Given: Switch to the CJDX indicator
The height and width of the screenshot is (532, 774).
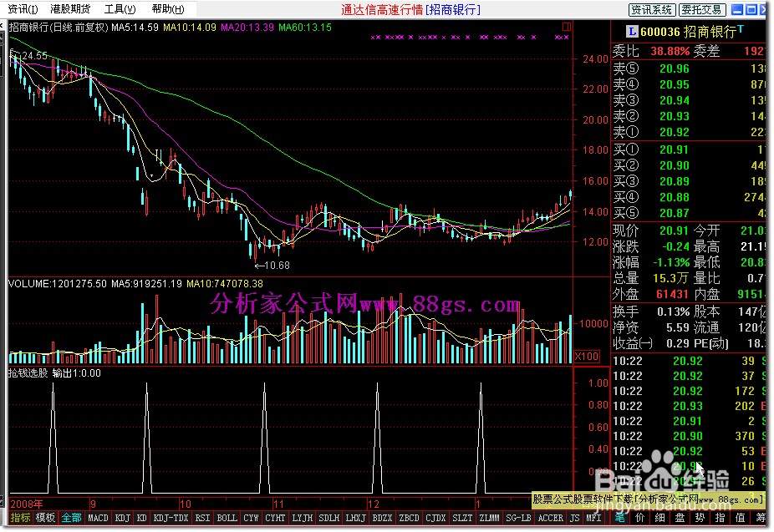Looking at the screenshot, I should pyautogui.click(x=435, y=518).
